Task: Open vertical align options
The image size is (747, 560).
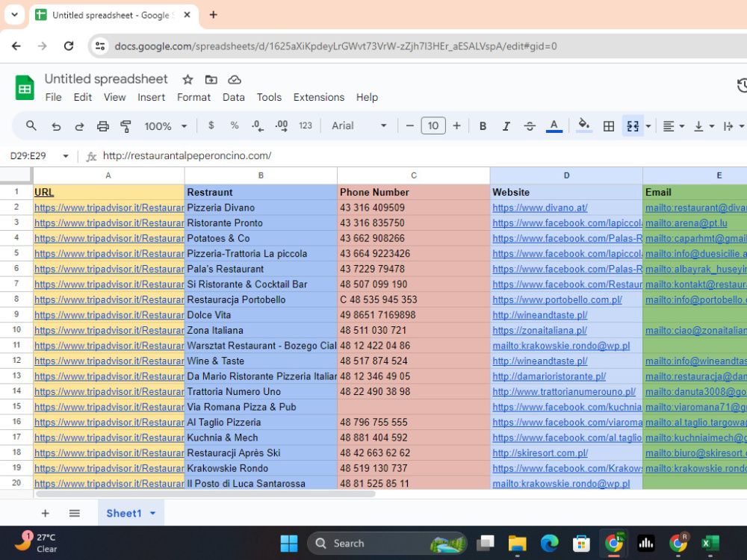Action: pos(704,126)
